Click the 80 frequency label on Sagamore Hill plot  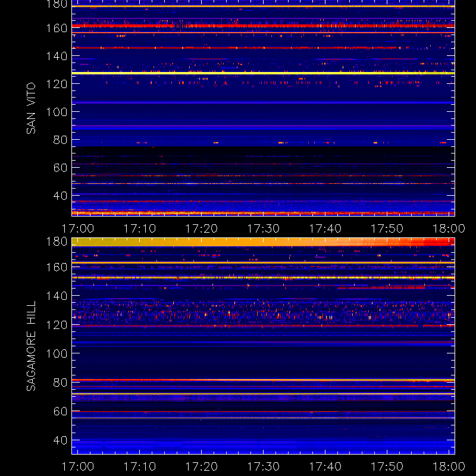click(60, 383)
